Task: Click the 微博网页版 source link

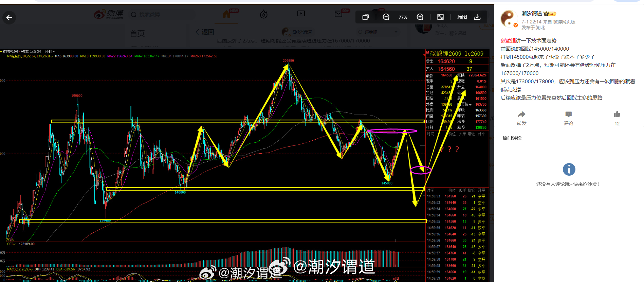Action: (564, 22)
